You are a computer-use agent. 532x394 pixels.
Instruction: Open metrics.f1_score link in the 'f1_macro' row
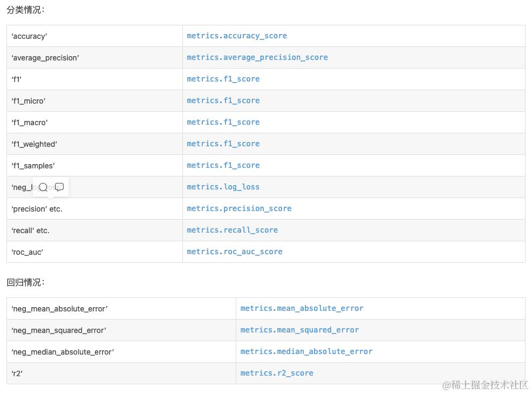coord(223,122)
